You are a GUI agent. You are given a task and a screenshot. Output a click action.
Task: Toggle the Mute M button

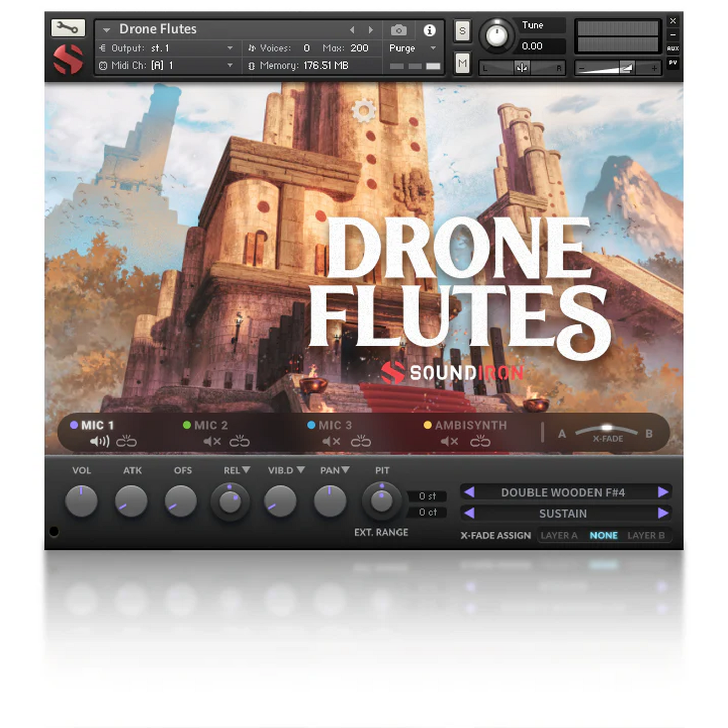[x=462, y=63]
